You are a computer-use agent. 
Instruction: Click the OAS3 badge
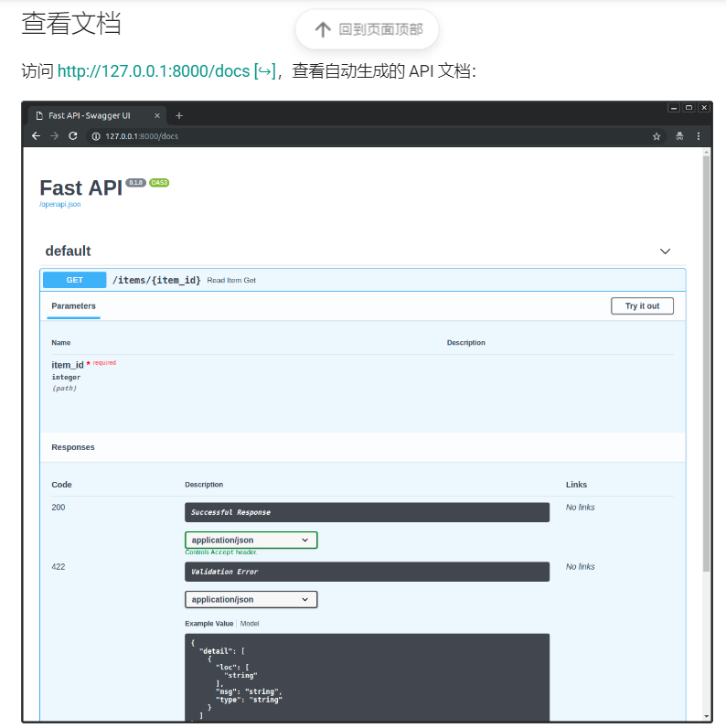[159, 183]
